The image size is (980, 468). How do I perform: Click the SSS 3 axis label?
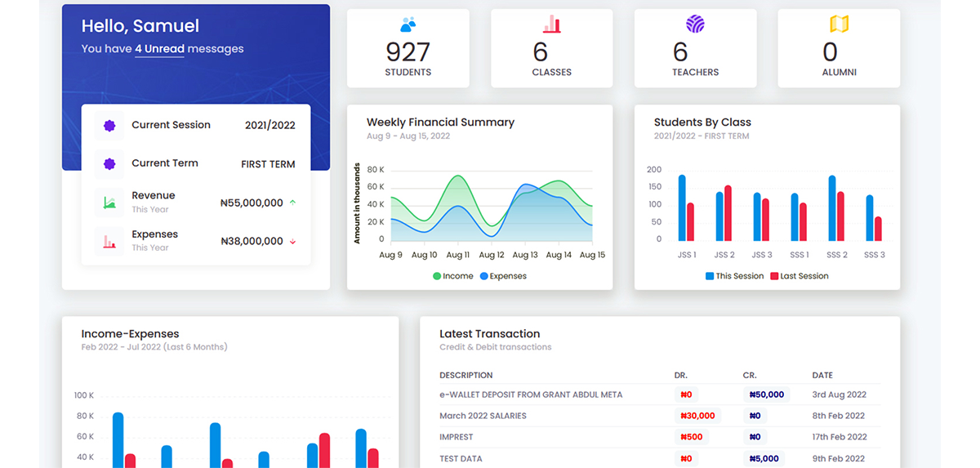875,255
